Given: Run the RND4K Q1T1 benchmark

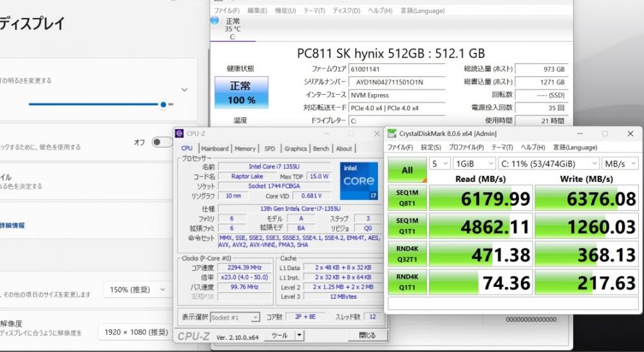Looking at the screenshot, I should coord(407,282).
